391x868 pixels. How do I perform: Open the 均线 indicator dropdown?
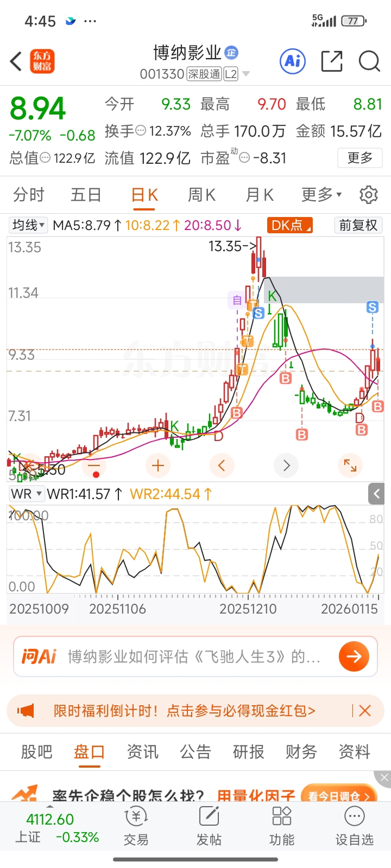pyautogui.click(x=29, y=225)
